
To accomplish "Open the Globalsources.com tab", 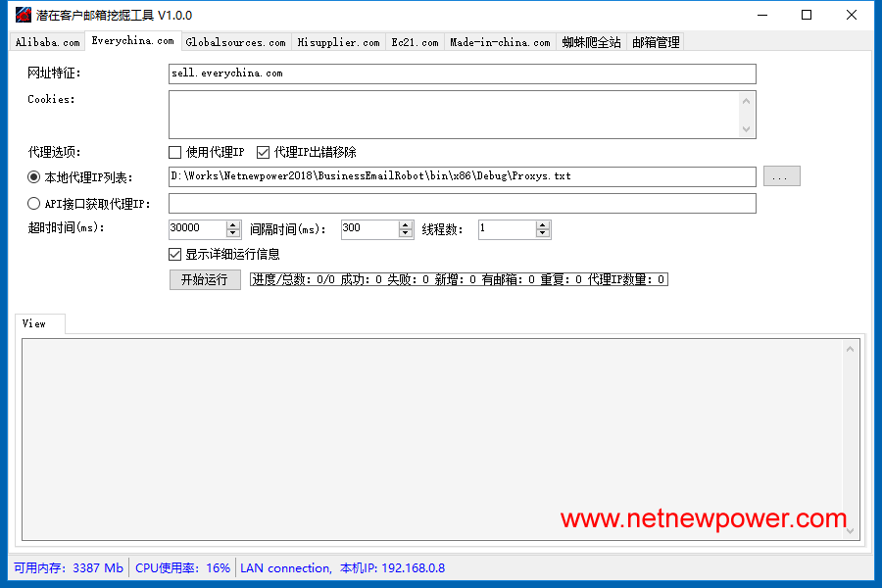I will click(x=235, y=42).
